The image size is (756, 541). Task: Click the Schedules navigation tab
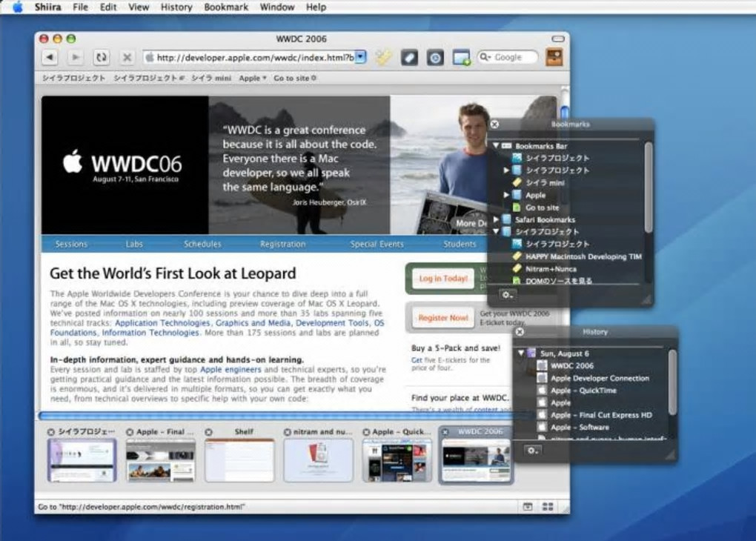point(202,244)
